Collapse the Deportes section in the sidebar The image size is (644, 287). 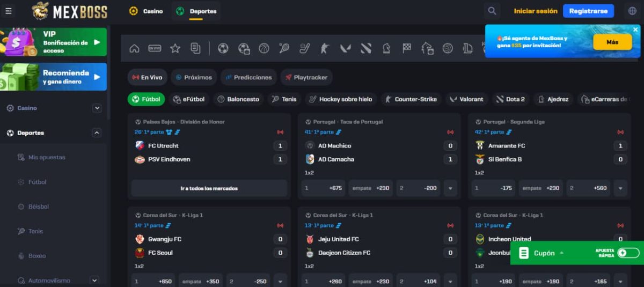pyautogui.click(x=97, y=133)
